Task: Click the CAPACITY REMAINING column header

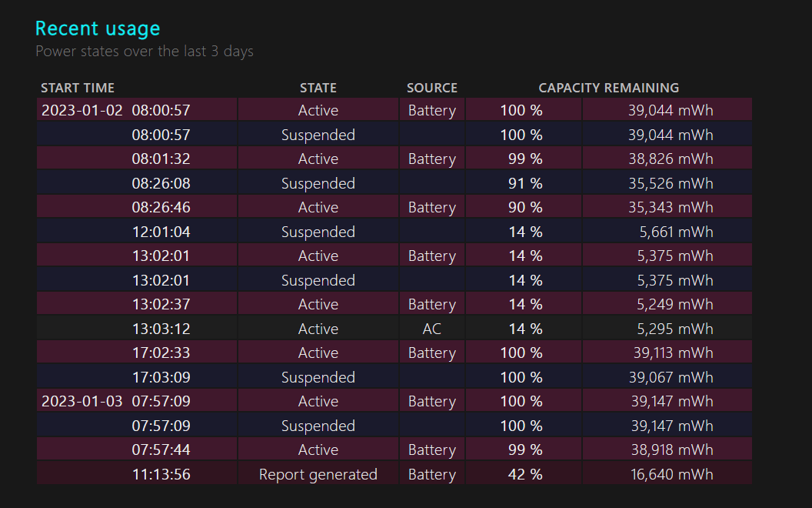Action: (x=609, y=88)
